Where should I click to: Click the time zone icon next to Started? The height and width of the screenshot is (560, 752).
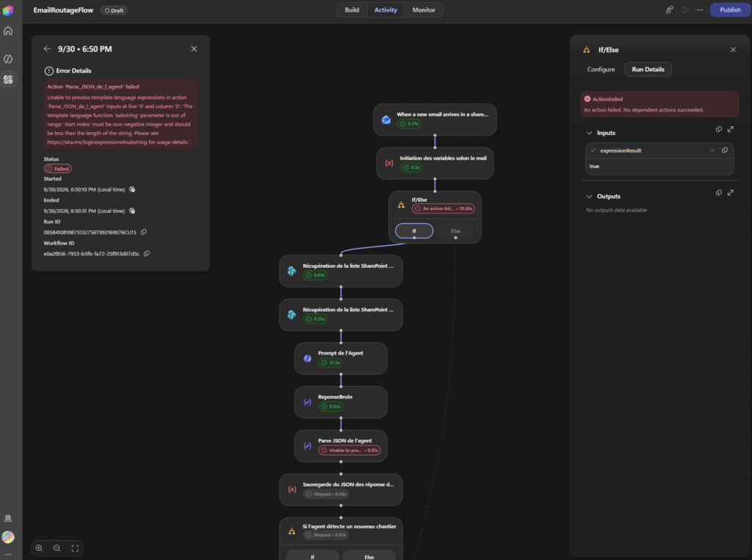[132, 189]
